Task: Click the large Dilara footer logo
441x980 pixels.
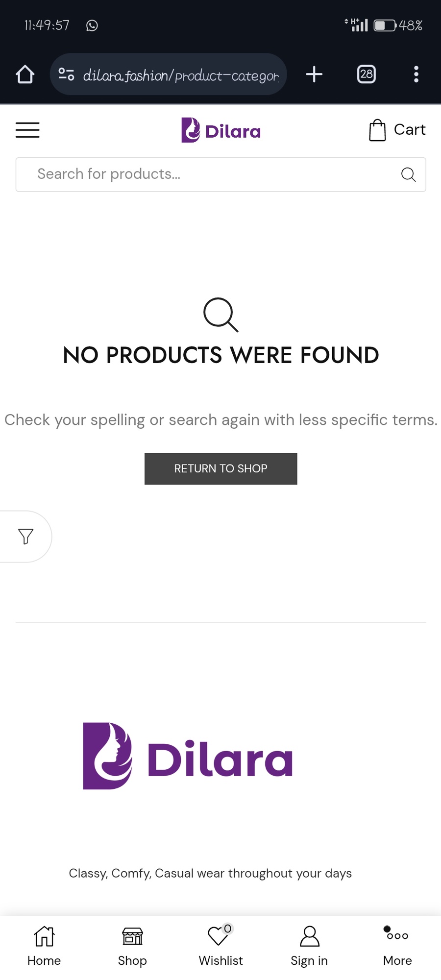Action: tap(188, 756)
